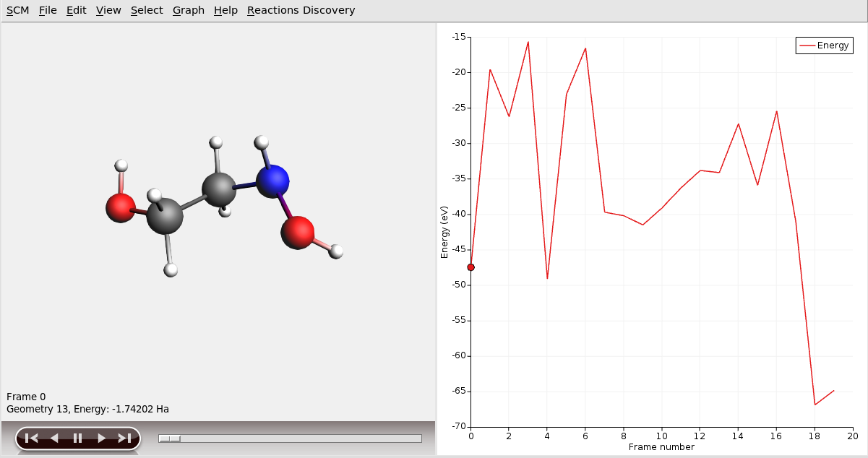Select the blue nitrogen atom
Screen dimensions: 868x458
pos(273,181)
